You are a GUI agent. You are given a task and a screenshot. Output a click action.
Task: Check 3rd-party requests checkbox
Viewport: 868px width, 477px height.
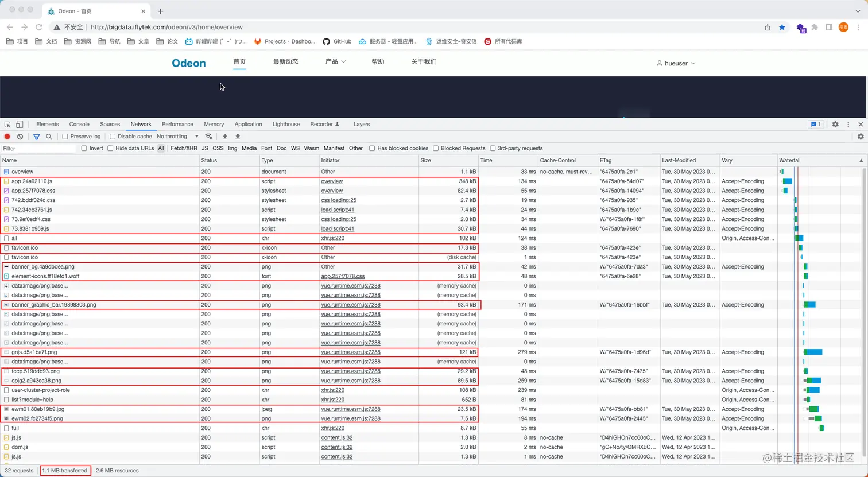tap(493, 148)
